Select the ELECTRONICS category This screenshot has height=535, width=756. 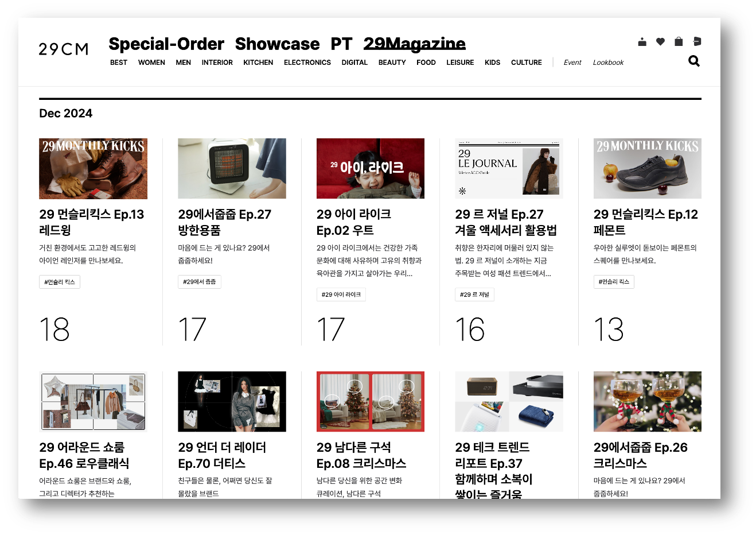point(307,63)
